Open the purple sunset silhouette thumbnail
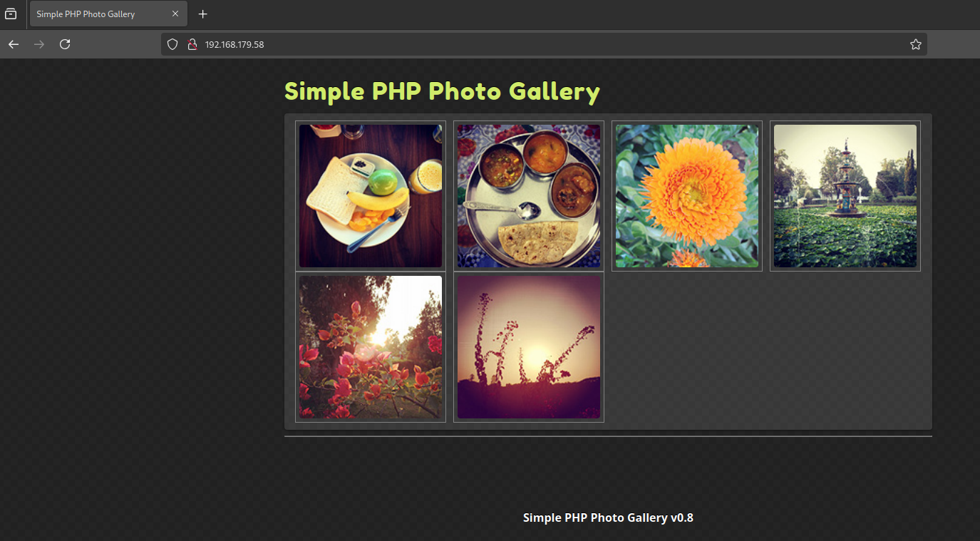The height and width of the screenshot is (541, 980). tap(529, 347)
